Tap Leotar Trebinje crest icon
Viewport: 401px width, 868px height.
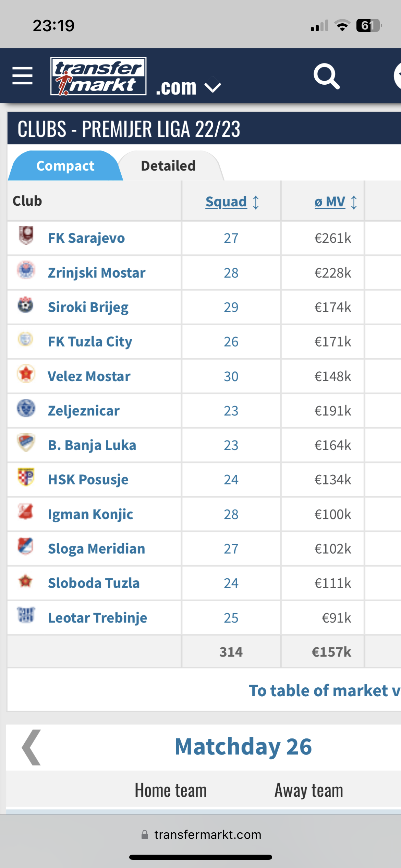pyautogui.click(x=26, y=615)
